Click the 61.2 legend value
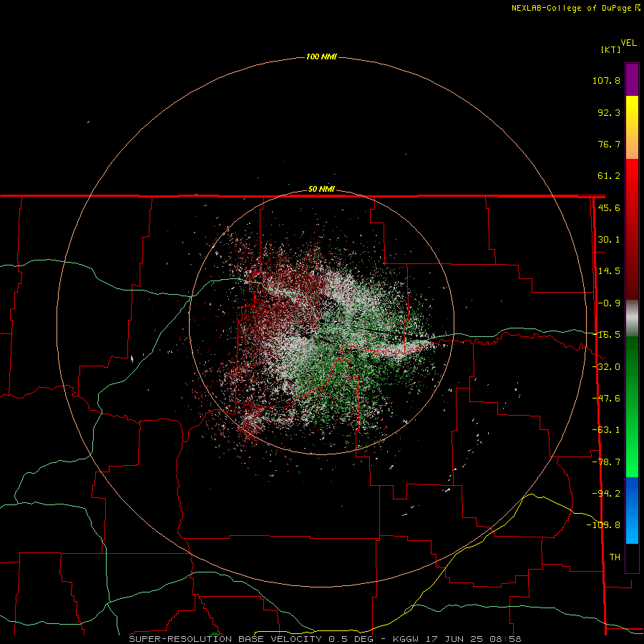The image size is (644, 644). tap(609, 176)
